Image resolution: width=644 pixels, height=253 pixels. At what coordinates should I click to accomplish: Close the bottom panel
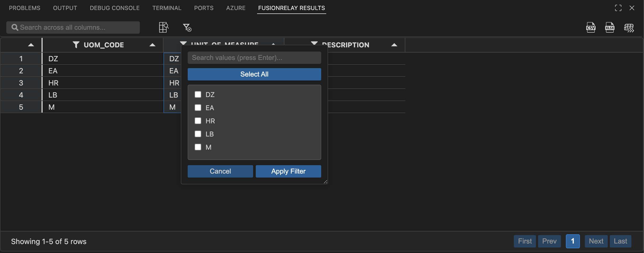pos(632,8)
